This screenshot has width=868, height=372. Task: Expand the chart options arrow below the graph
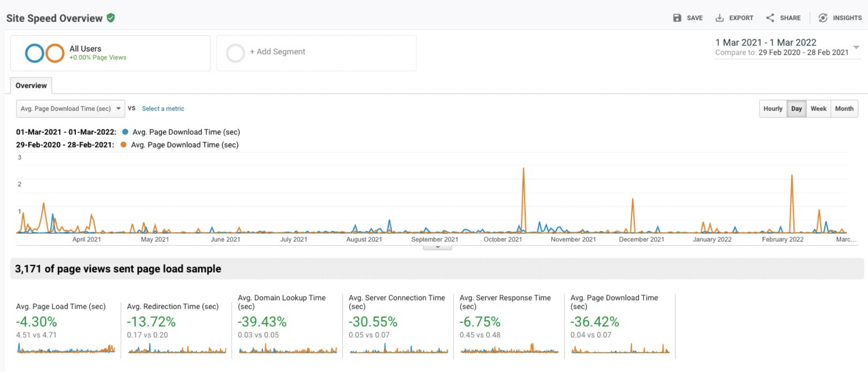point(437,247)
